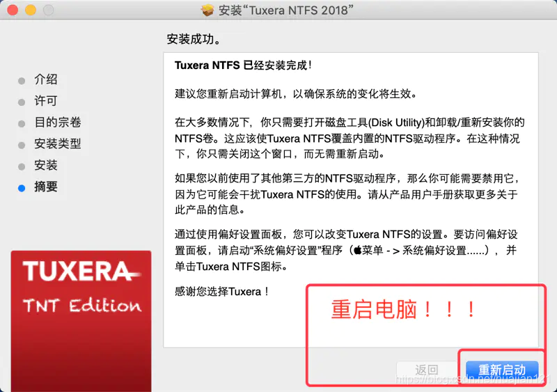Click the 安装成功。 heading text
This screenshot has height=392, width=557.
tap(194, 39)
